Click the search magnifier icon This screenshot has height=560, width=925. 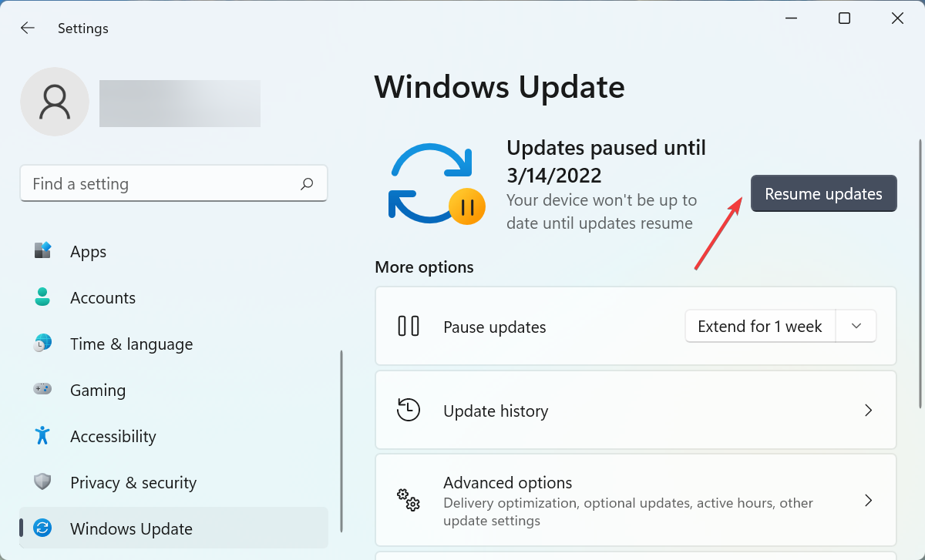[307, 184]
